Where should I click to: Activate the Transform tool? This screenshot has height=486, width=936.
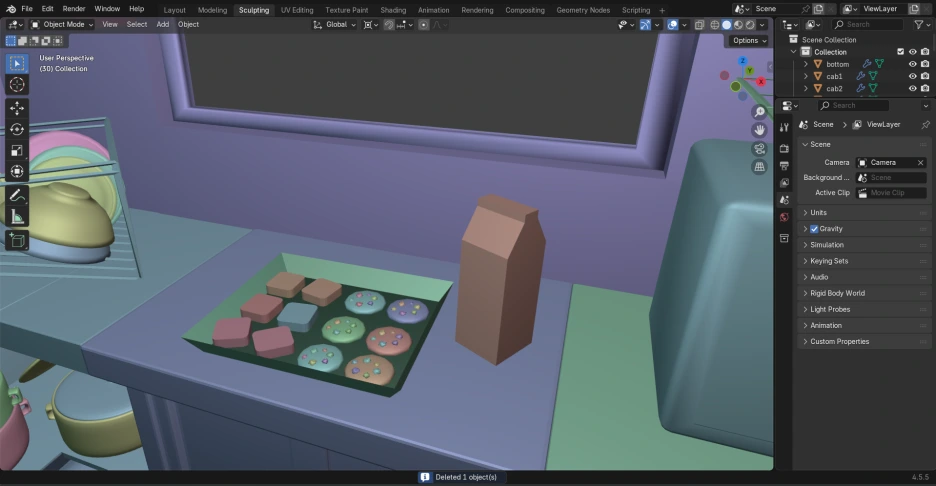[x=17, y=171]
